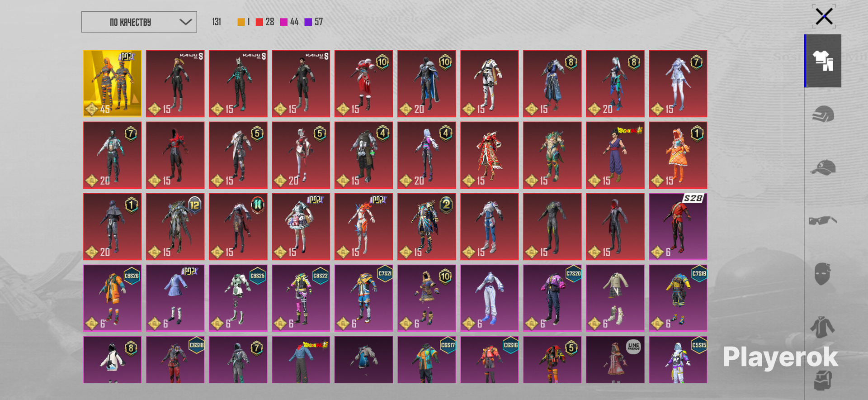This screenshot has width=868, height=400.
Task: Select the LINE Friends outfit tile
Action: [x=615, y=360]
